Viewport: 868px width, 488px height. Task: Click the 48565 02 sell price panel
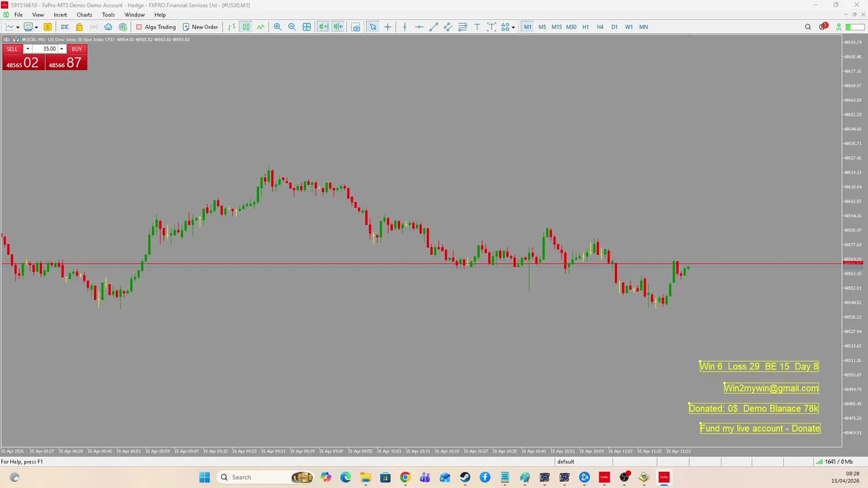[23, 62]
